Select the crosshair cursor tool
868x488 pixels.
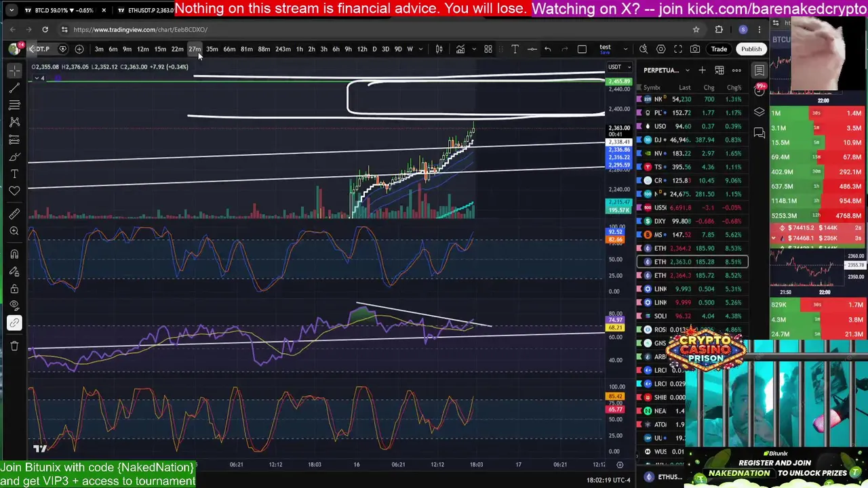[x=14, y=70]
